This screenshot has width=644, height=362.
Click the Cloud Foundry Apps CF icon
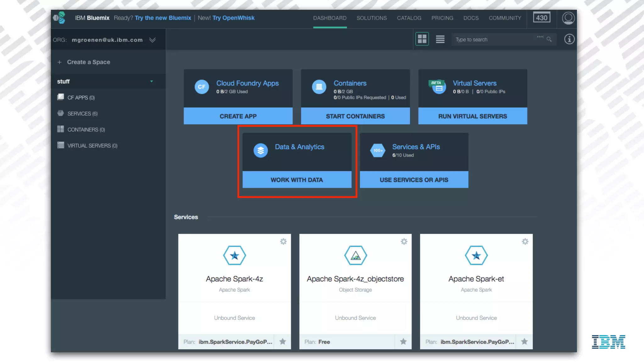click(x=202, y=87)
